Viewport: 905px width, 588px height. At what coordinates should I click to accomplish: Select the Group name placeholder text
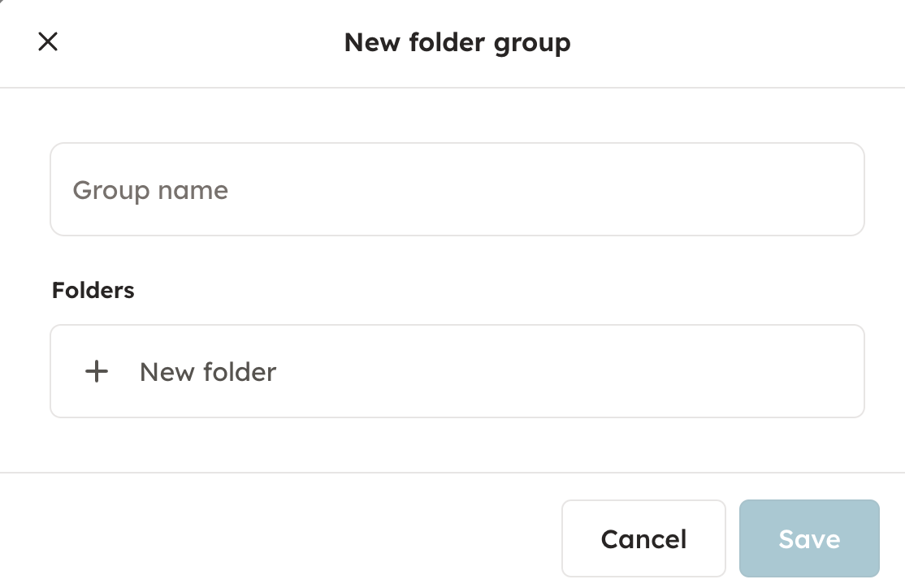[x=150, y=190]
